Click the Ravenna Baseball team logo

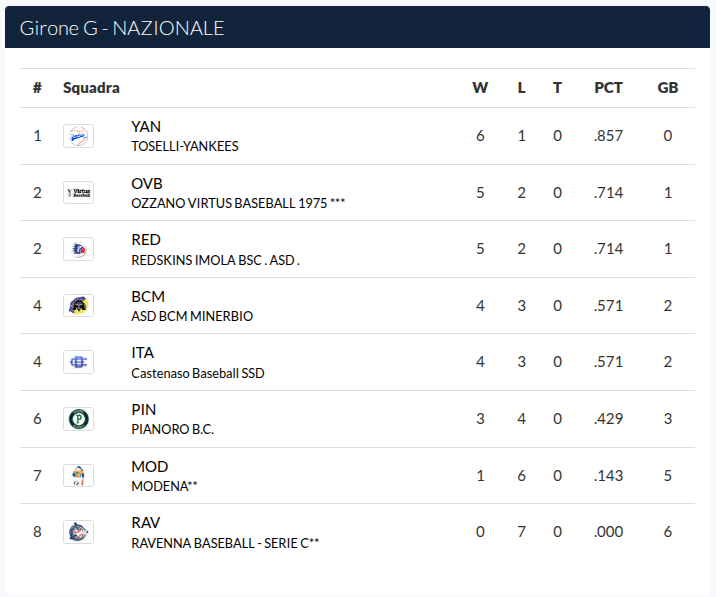click(x=79, y=532)
